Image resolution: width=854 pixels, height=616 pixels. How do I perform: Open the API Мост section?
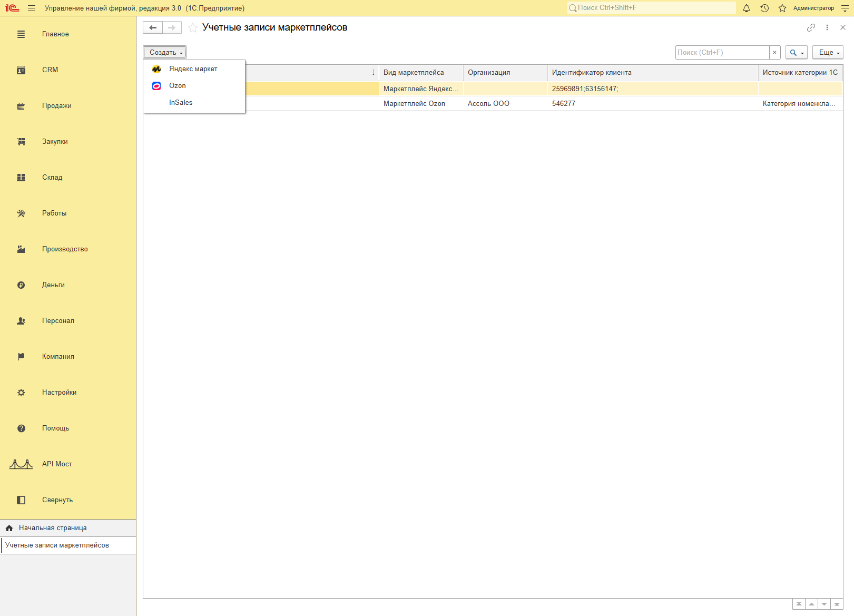coord(68,464)
